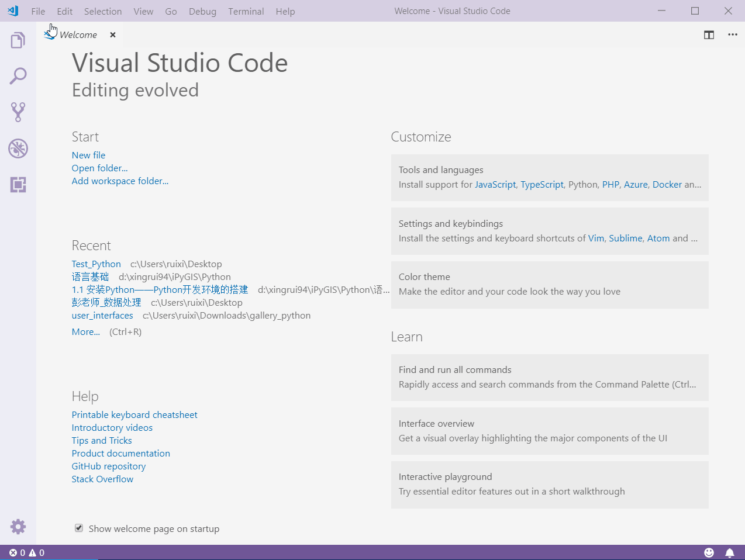Click Find and run all commands card

point(550,378)
